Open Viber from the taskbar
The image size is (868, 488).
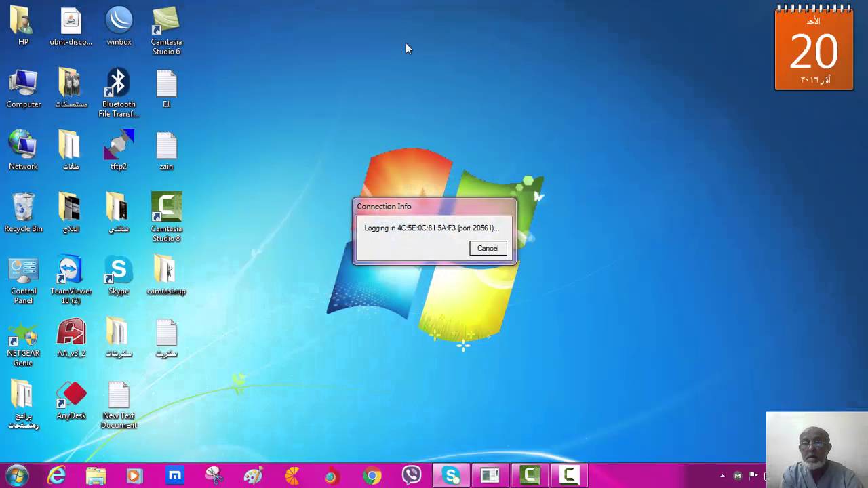coord(411,476)
